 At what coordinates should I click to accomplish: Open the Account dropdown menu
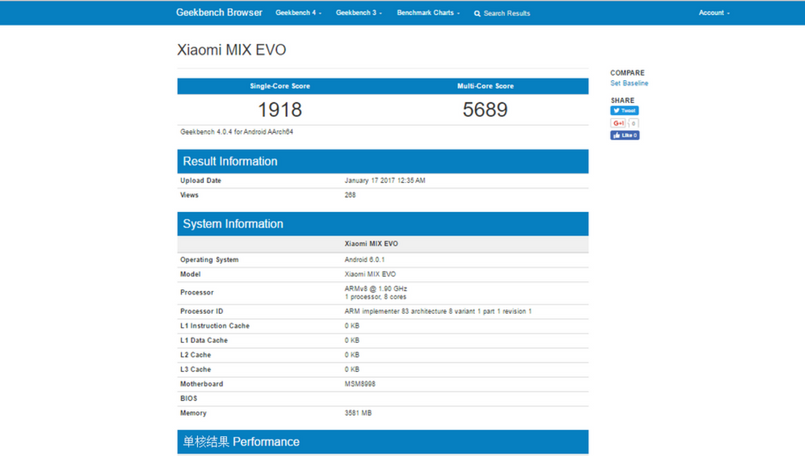714,13
